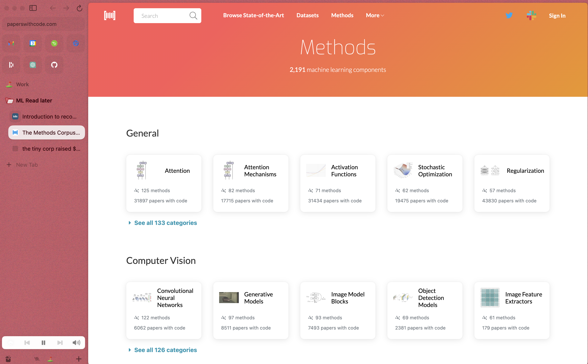Collapse the ML Read later folder
This screenshot has width=588, height=364.
tap(34, 100)
